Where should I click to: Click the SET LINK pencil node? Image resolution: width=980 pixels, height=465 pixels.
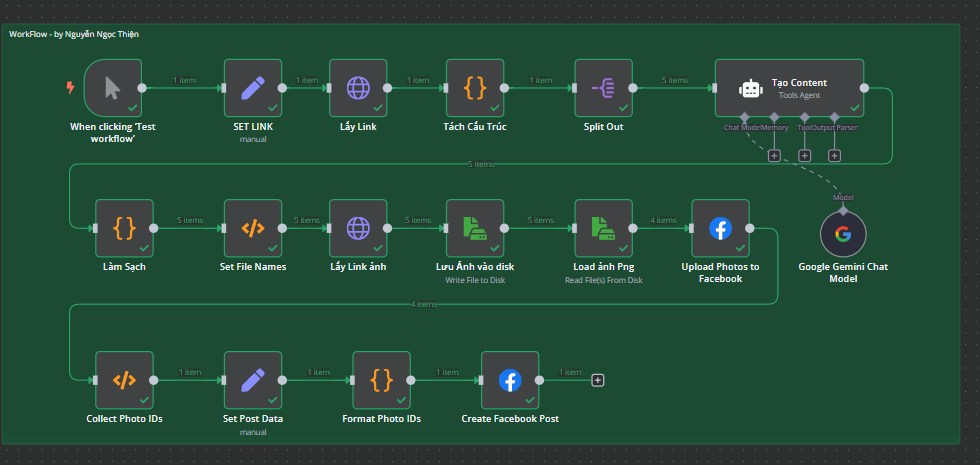tap(253, 88)
